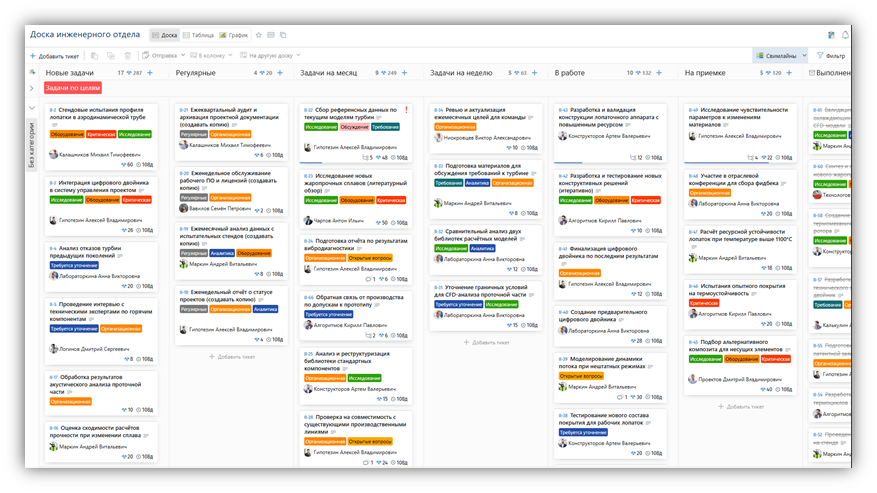This screenshot has height=493, width=877.
Task: Click the plus icon in Новые задачи column
Action: 150,73
